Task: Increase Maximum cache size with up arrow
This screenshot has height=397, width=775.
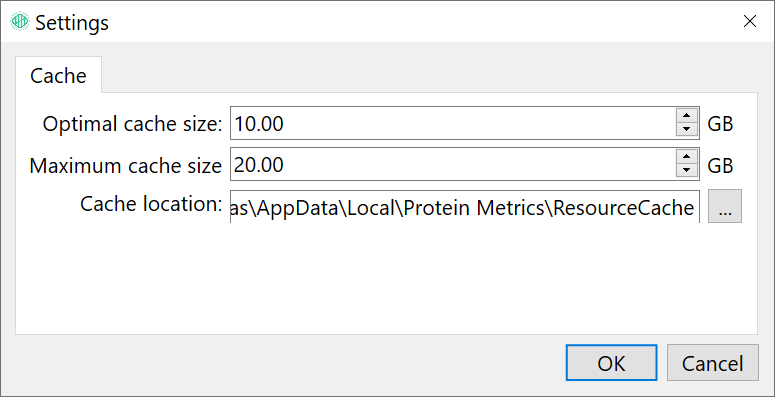Action: point(686,157)
